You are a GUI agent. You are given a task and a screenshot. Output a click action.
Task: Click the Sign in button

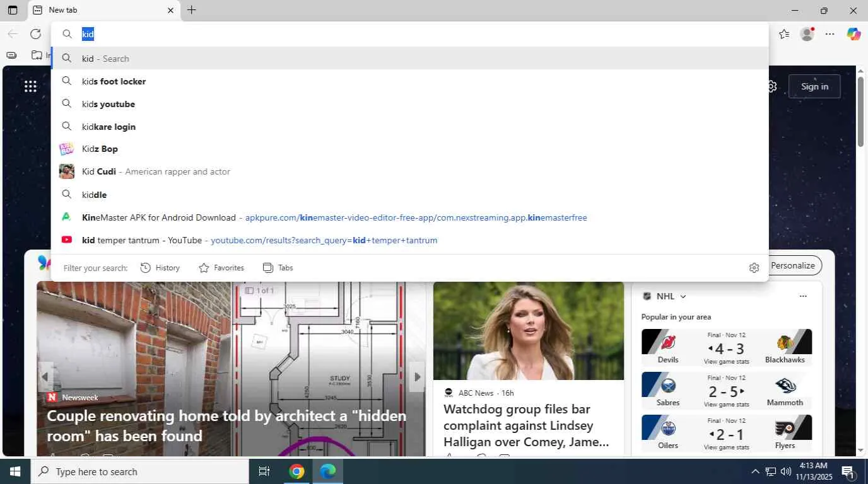click(x=814, y=86)
